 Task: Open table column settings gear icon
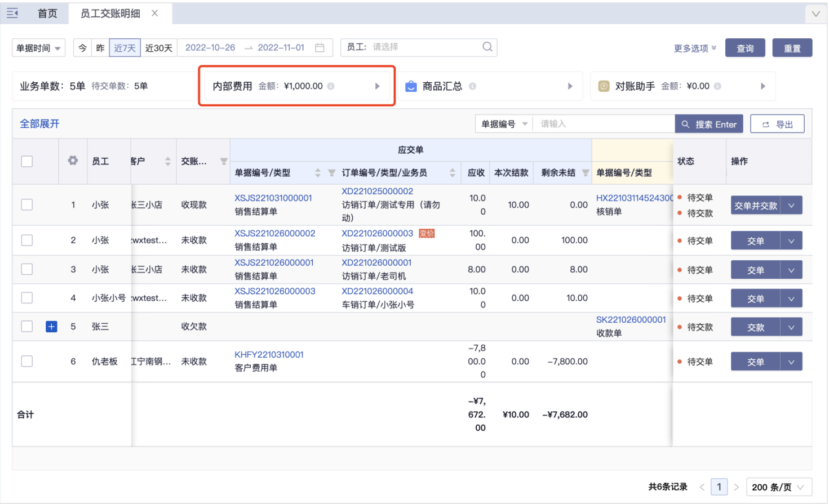73,161
